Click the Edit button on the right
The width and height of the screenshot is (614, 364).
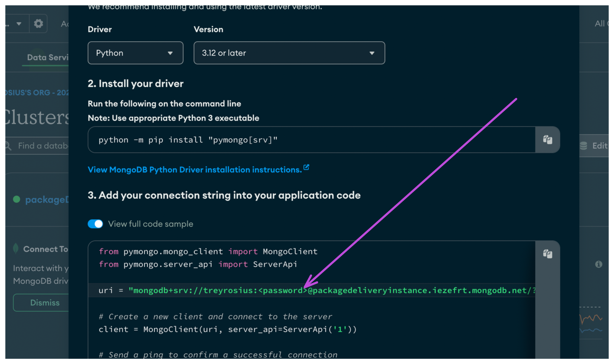coord(599,146)
